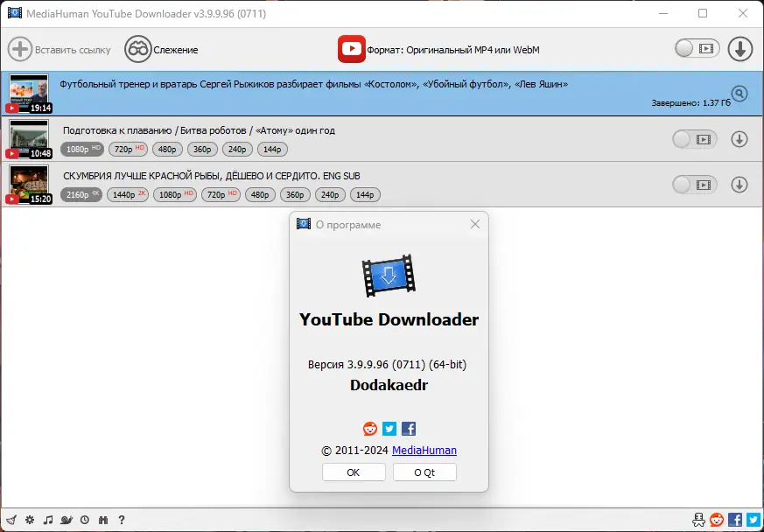The width and height of the screenshot is (764, 532).
Task: Click the Twitter icon in the About dialog
Action: coord(389,429)
